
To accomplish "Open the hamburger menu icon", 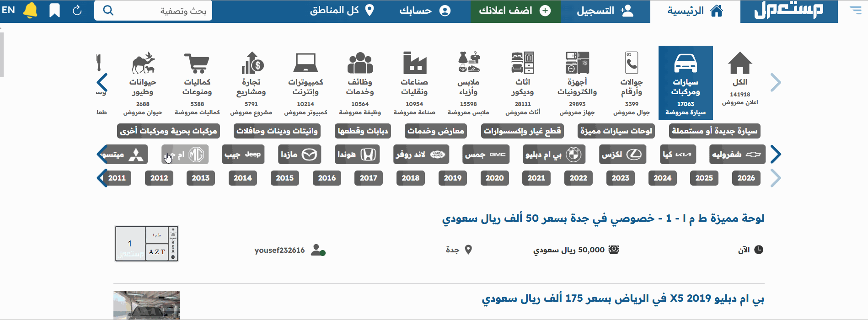I will 855,10.
